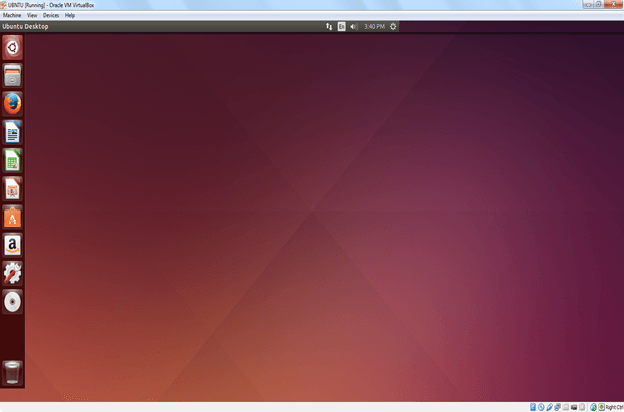624x412 pixels.
Task: Expand the sound volume indicator
Action: click(x=353, y=26)
